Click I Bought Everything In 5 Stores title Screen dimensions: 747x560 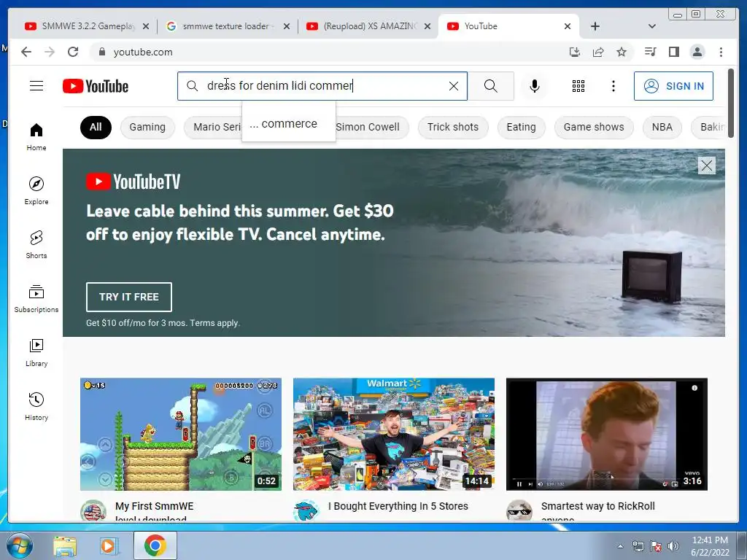pyautogui.click(x=398, y=506)
